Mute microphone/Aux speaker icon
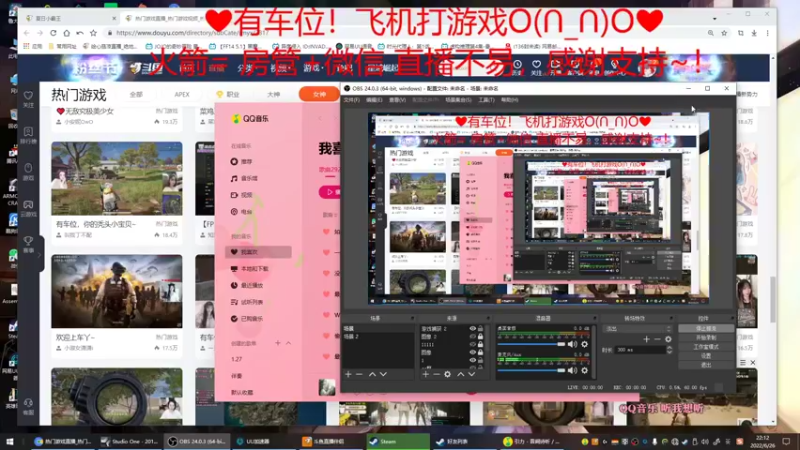Image resolution: width=800 pixels, height=450 pixels. click(x=572, y=370)
